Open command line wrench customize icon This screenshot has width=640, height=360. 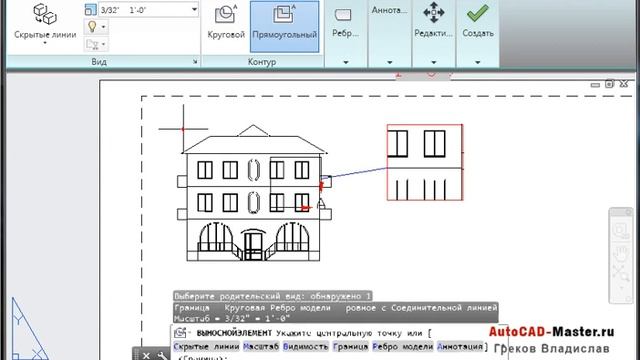[x=162, y=356]
